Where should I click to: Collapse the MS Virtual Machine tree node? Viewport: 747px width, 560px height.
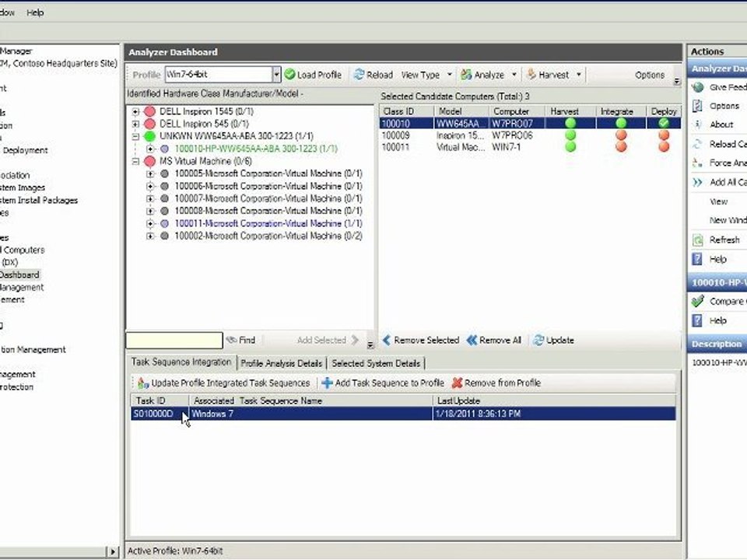tap(135, 162)
